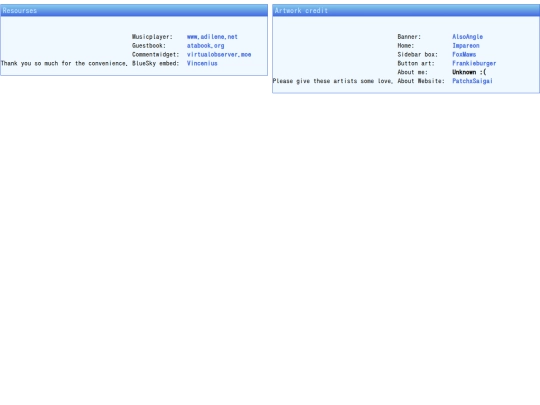Image resolution: width=540 pixels, height=405 pixels.
Task: Click the 'Unknown :(' credit text
Action: pos(469,72)
